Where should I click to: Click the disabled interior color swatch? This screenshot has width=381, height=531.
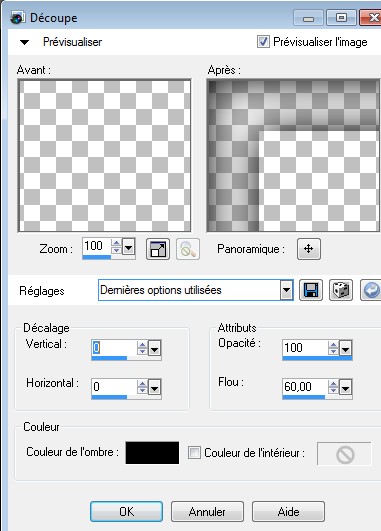tap(344, 453)
